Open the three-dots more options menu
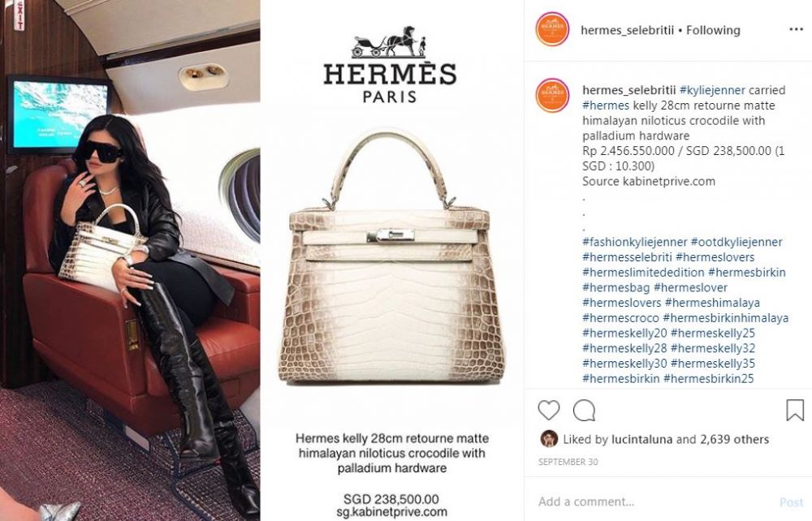 tap(796, 29)
